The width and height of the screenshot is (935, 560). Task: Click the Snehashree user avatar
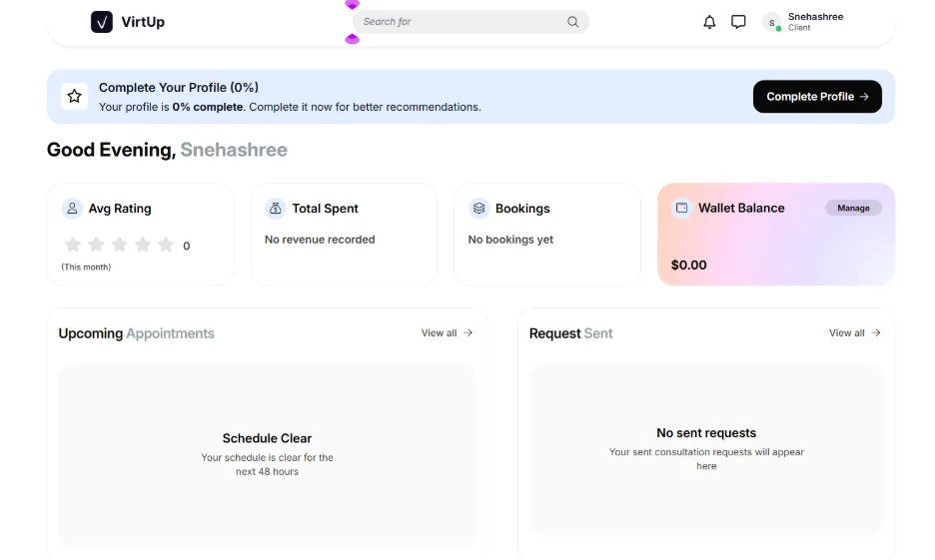pos(771,23)
